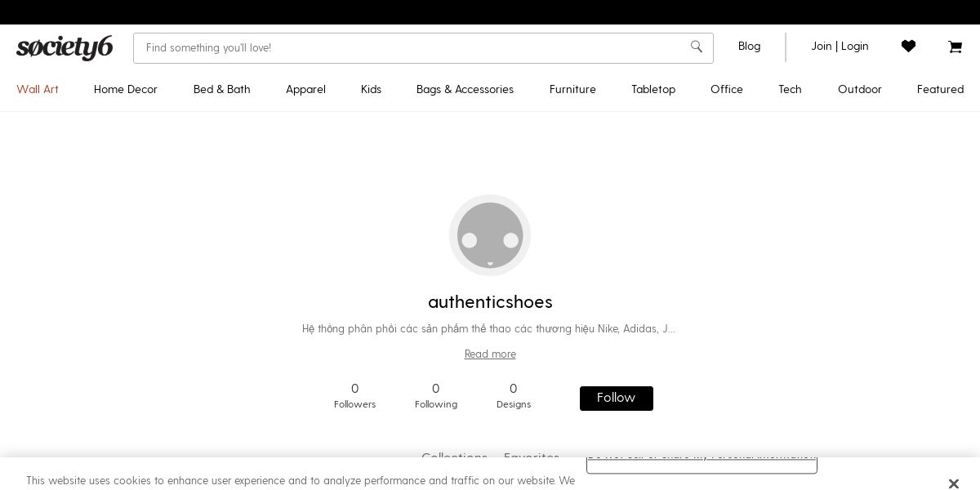Click the Join | Login link
Viewport: 980px width, 490px height.
coord(840,47)
